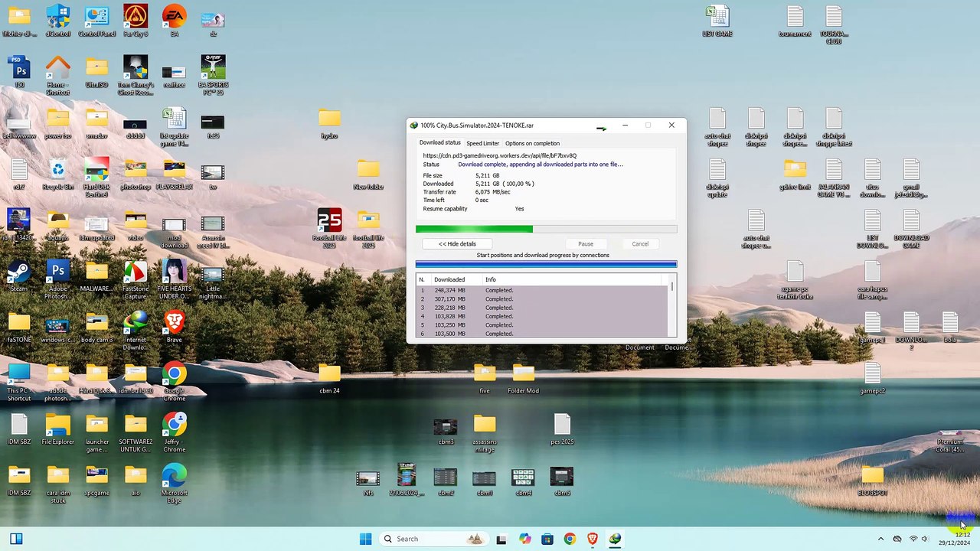
Task: Open Brave from the taskbar
Action: (x=593, y=539)
